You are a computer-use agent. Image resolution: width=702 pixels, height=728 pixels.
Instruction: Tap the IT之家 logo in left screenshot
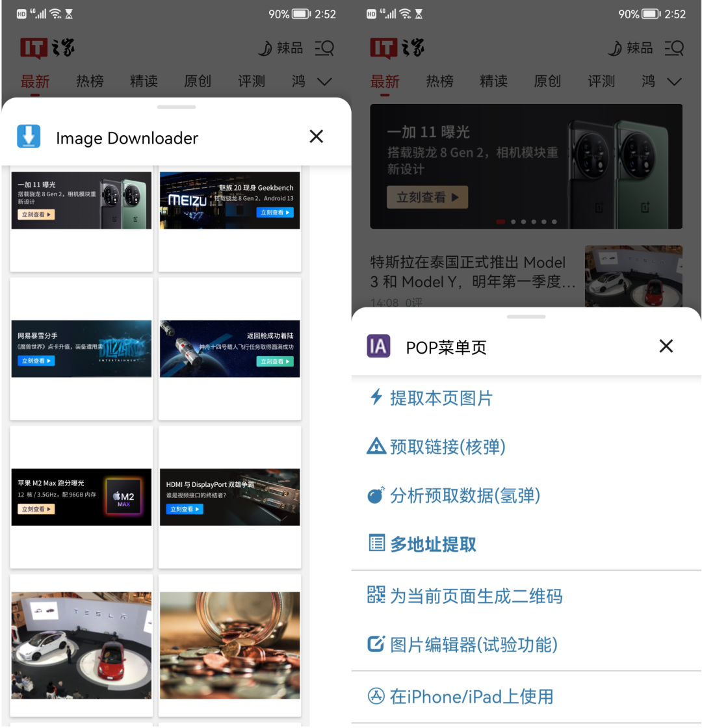[47, 48]
